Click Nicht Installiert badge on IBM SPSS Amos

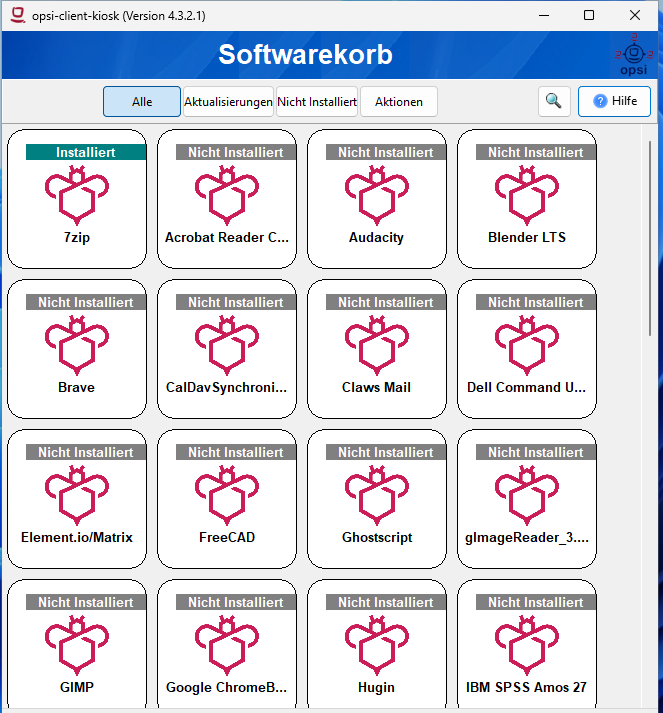[x=536, y=603]
